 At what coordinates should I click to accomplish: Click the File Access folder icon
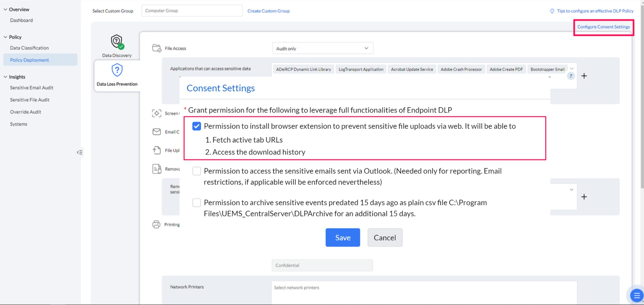coord(157,48)
